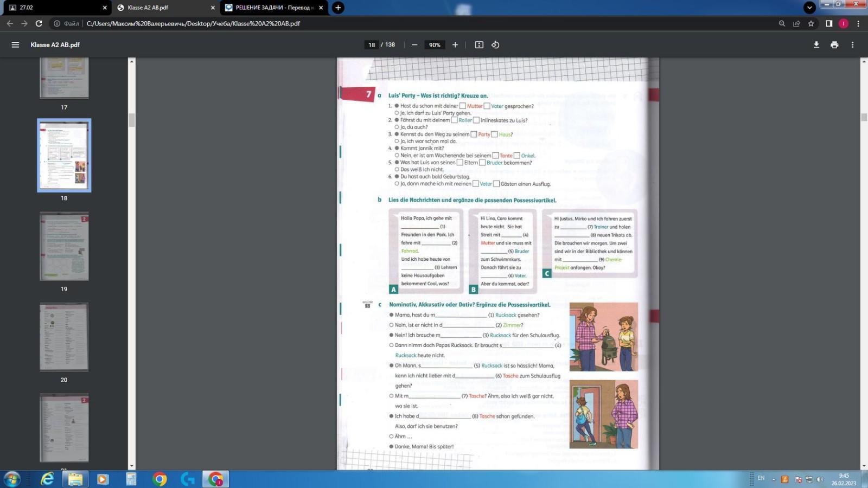Switch to the 27.02 tab
The image size is (868, 488).
54,8
